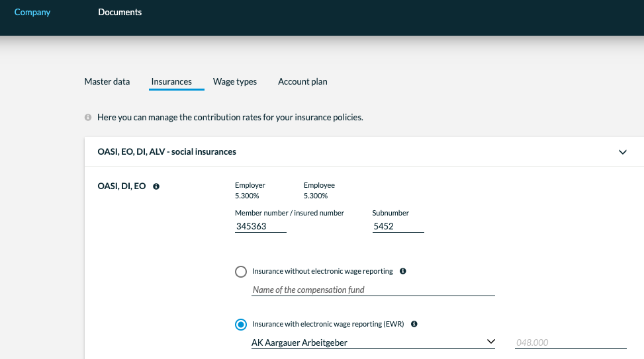Show info for EWR insurance option
This screenshot has height=359, width=644.
[414, 324]
